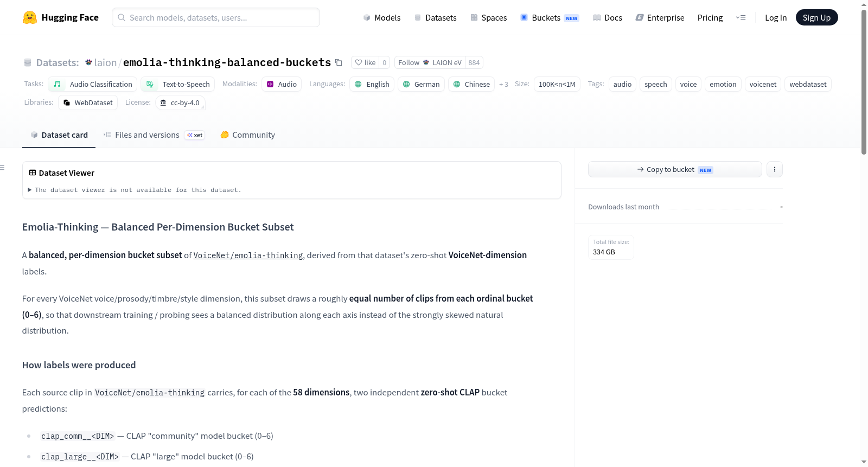Expand the navigation overflow menu icon
This screenshot has width=868, height=467.
click(x=741, y=17)
